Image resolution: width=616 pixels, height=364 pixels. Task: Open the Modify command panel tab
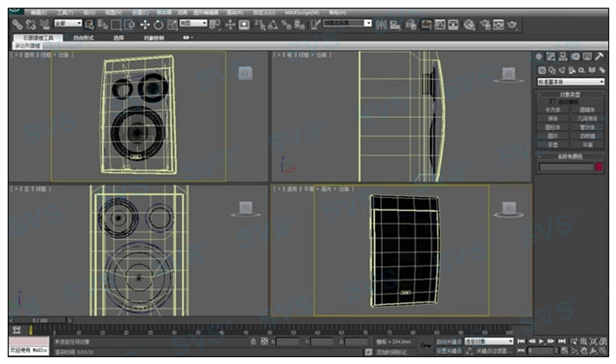pyautogui.click(x=551, y=57)
